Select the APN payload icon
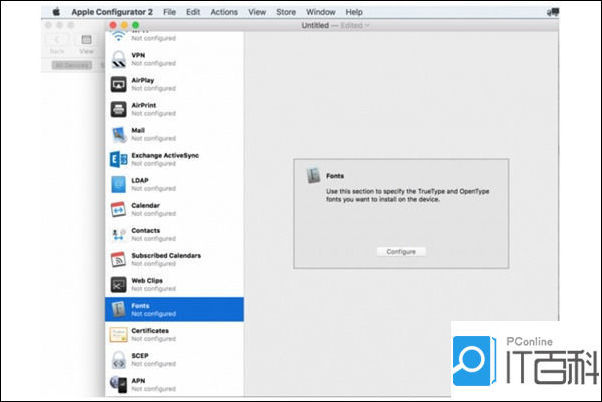The height and width of the screenshot is (402, 602). (119, 384)
